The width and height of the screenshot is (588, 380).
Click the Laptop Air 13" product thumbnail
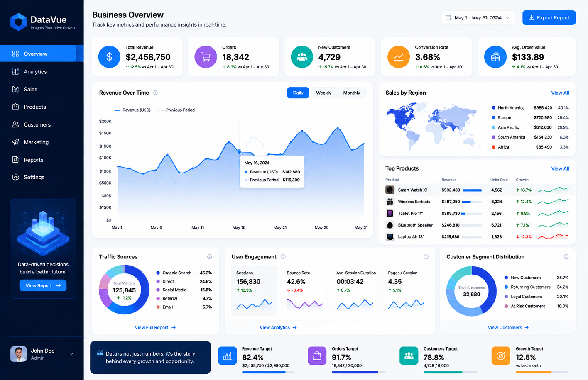tap(390, 237)
